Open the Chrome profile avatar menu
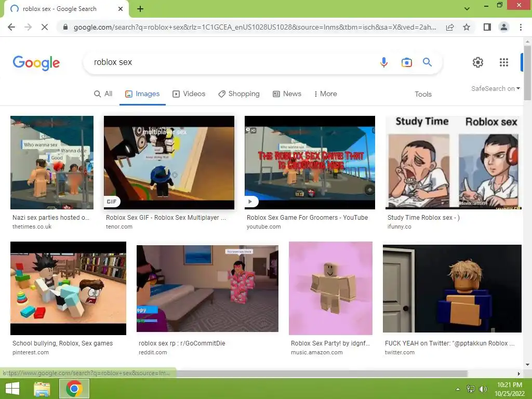The height and width of the screenshot is (399, 532). [504, 27]
